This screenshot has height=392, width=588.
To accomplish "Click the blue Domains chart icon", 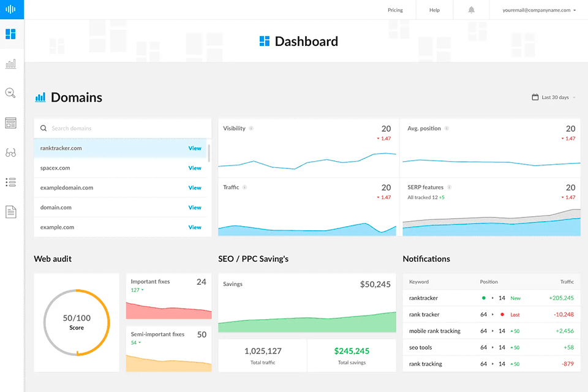I will [x=40, y=97].
